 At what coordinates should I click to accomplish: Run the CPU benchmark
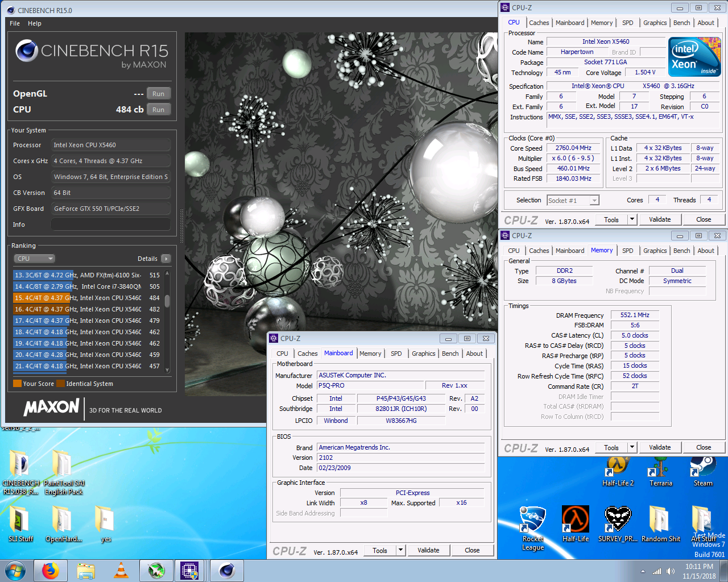pos(159,110)
